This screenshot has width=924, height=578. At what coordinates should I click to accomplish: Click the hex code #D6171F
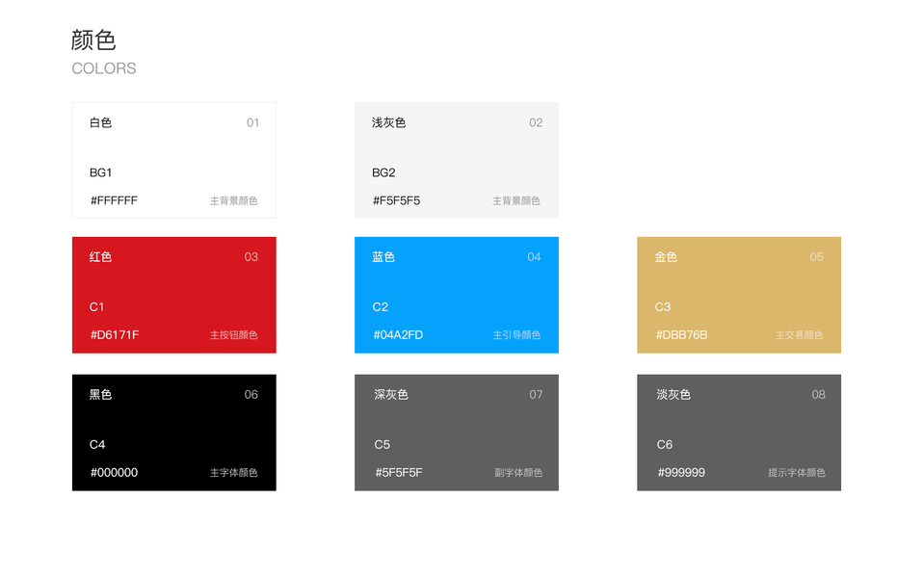[x=115, y=335]
